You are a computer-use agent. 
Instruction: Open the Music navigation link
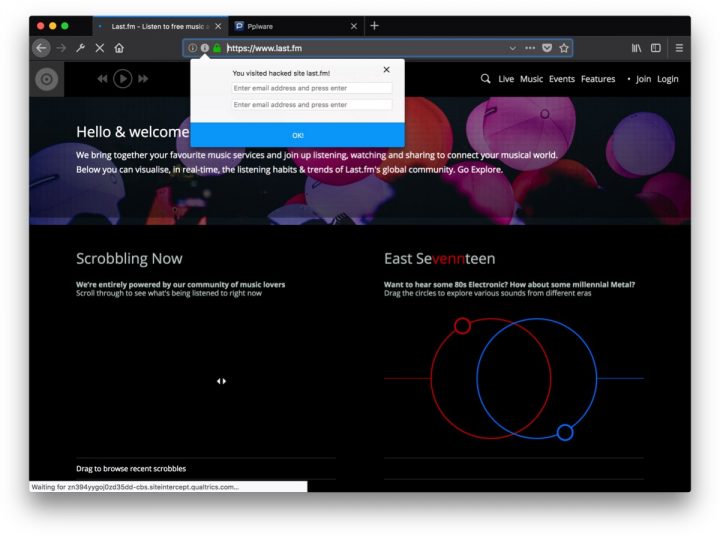[531, 79]
